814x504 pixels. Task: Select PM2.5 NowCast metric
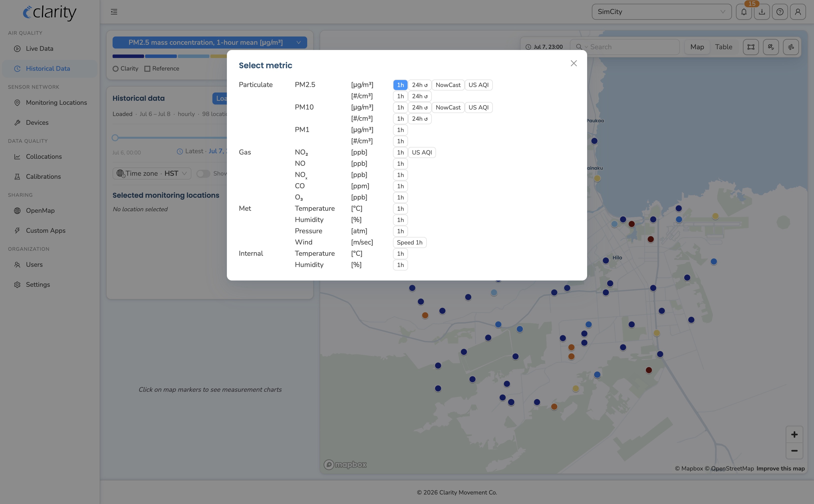pyautogui.click(x=448, y=85)
